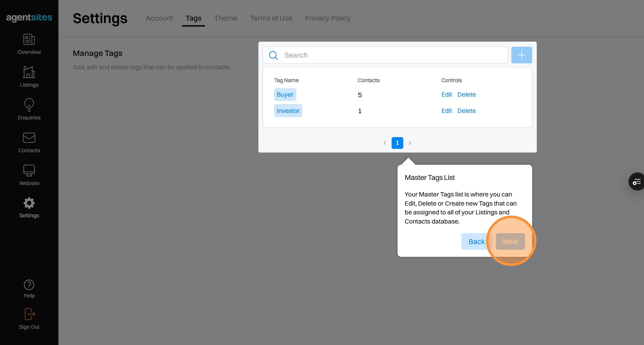Open Help question mark icon
Image resolution: width=644 pixels, height=345 pixels.
pyautogui.click(x=29, y=285)
